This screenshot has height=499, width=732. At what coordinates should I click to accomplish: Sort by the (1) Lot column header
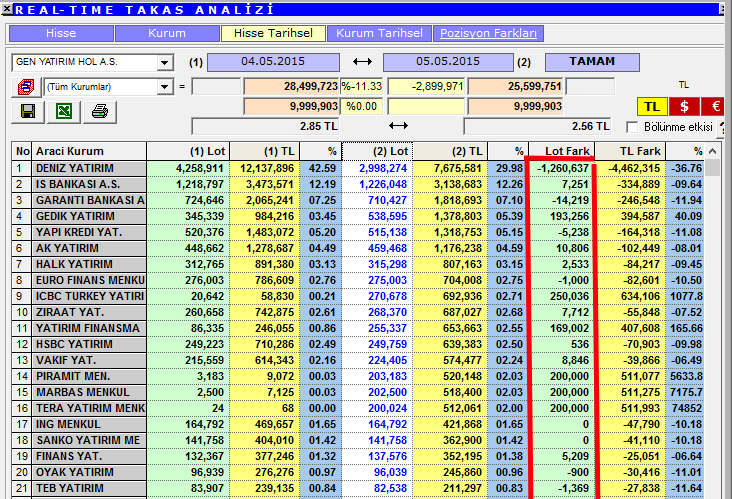[x=188, y=151]
